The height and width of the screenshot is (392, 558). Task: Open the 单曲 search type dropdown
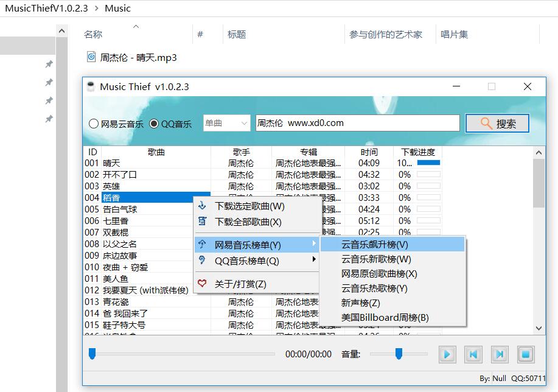click(226, 123)
